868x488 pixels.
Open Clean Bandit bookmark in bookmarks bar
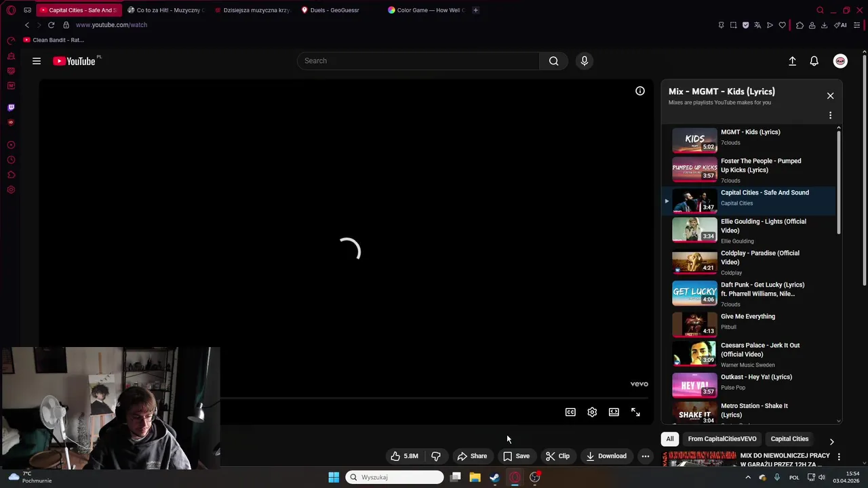pos(54,40)
